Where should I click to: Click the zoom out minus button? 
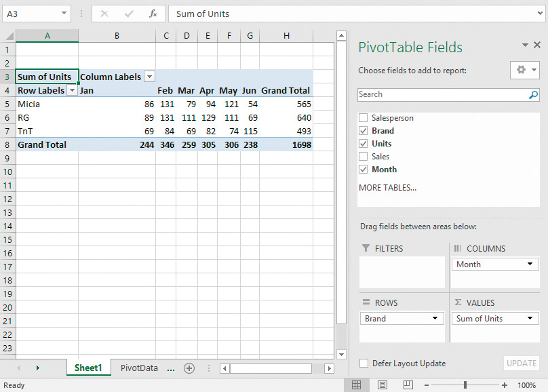[x=427, y=385]
